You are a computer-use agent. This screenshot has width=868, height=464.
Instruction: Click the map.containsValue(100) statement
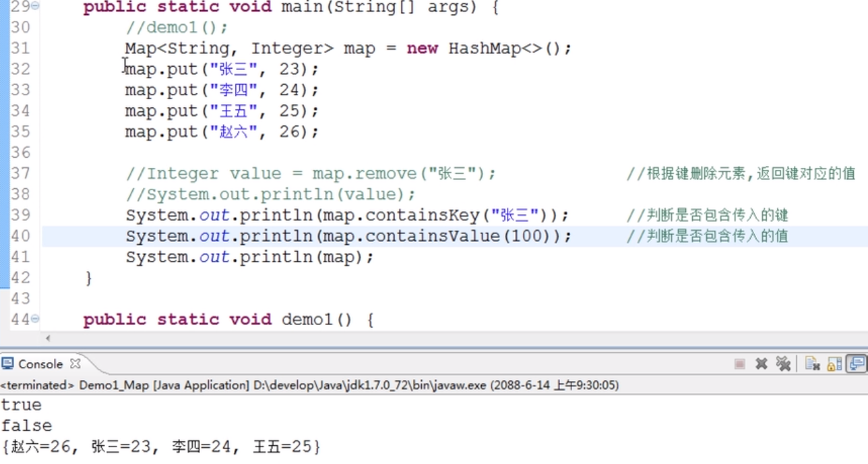(348, 237)
